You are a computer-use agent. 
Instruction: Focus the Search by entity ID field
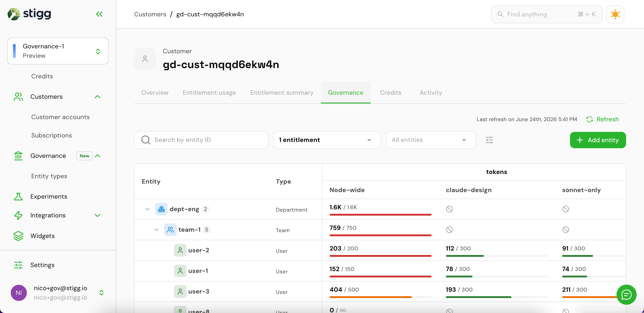tap(201, 140)
